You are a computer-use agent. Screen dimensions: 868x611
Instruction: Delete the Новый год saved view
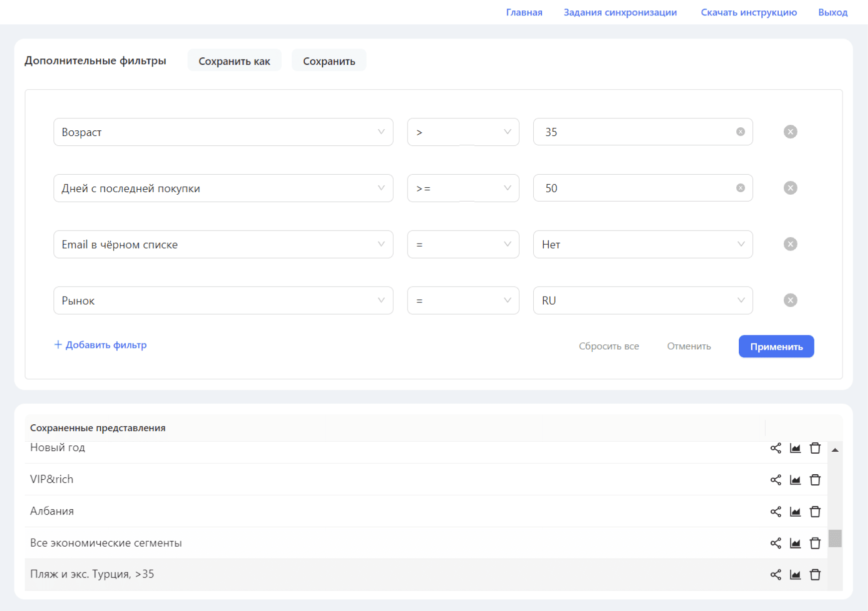coord(815,448)
